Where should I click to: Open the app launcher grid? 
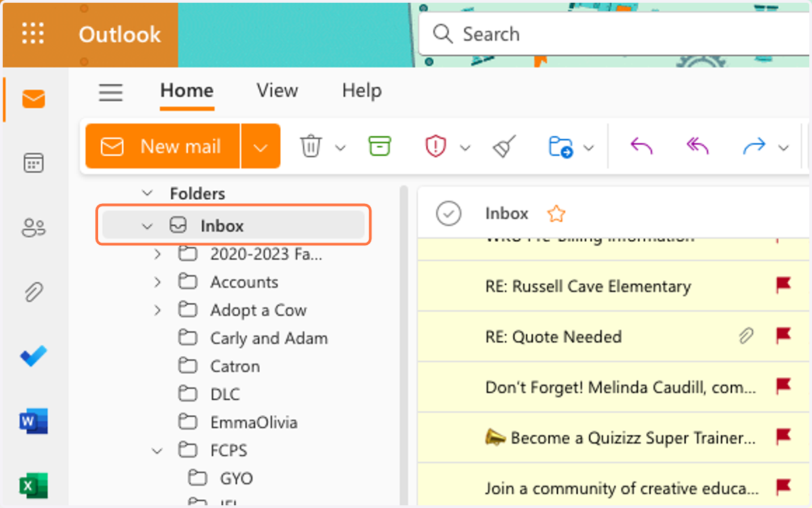point(32,34)
